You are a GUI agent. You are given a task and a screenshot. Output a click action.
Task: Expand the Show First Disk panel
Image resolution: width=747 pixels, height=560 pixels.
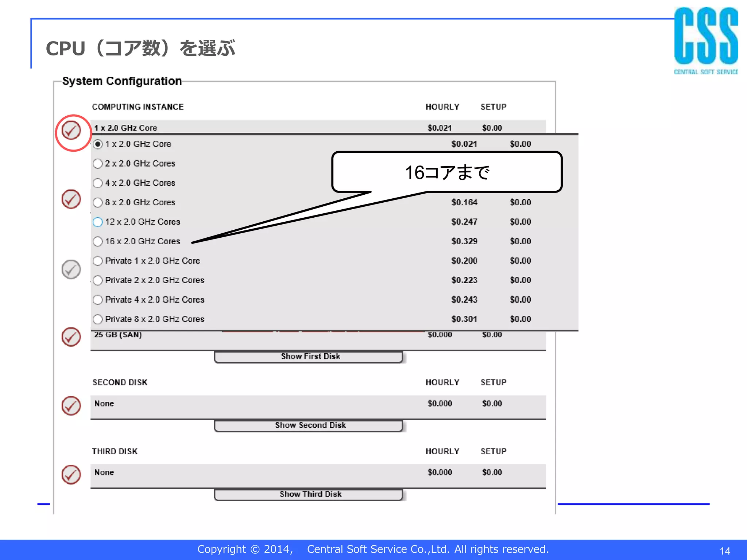(309, 357)
